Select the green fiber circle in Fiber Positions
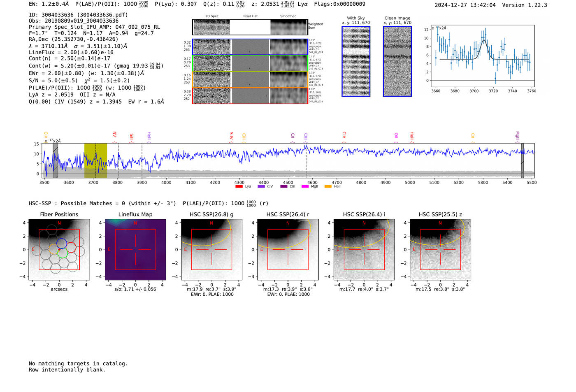This screenshot has height=392, width=576. (x=63, y=253)
